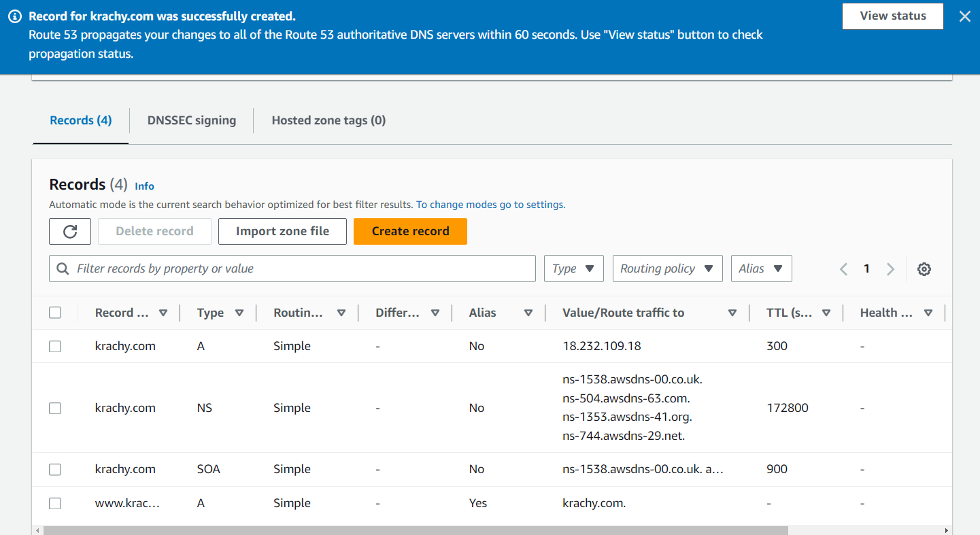This screenshot has width=980, height=535.
Task: Select all records header checkbox
Action: (x=55, y=313)
